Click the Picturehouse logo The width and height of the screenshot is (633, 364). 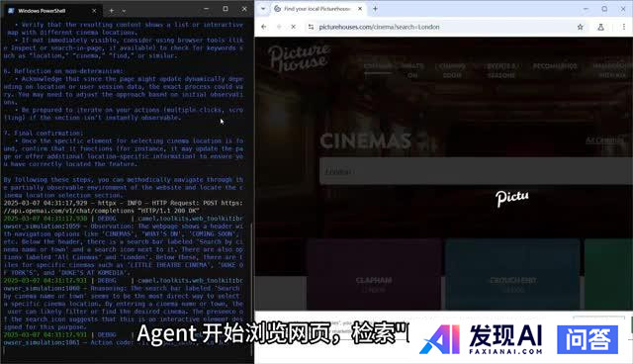click(299, 57)
